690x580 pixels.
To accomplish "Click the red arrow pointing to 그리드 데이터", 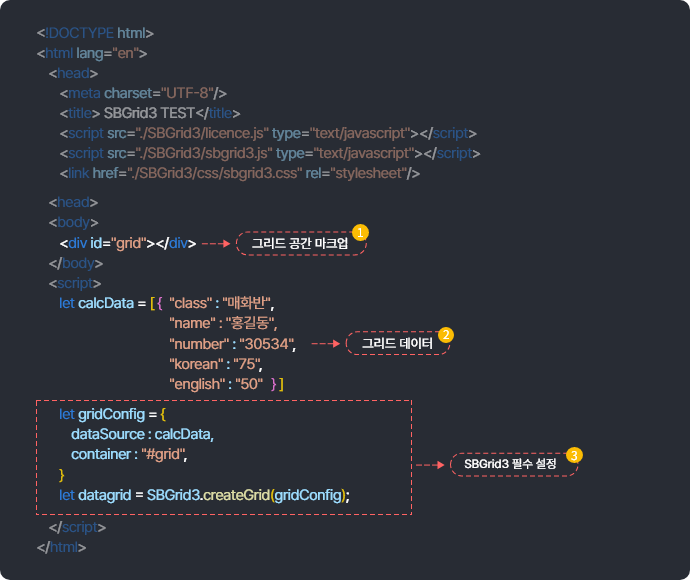I will point(326,344).
